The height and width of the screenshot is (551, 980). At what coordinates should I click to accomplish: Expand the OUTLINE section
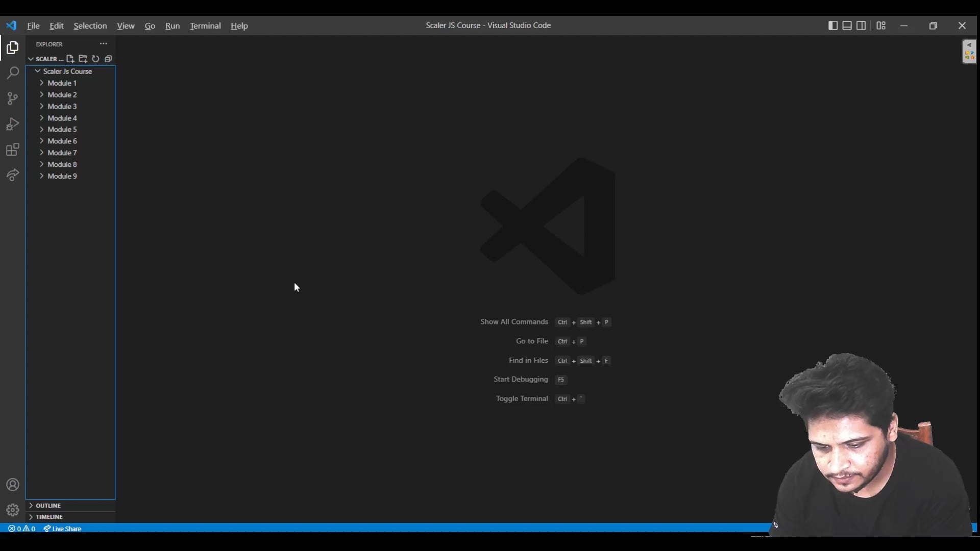pyautogui.click(x=70, y=506)
